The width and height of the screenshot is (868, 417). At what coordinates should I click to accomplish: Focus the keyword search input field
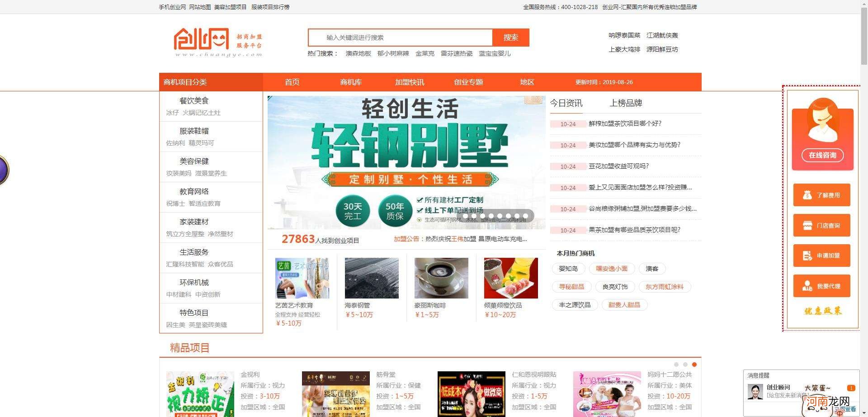pyautogui.click(x=401, y=38)
